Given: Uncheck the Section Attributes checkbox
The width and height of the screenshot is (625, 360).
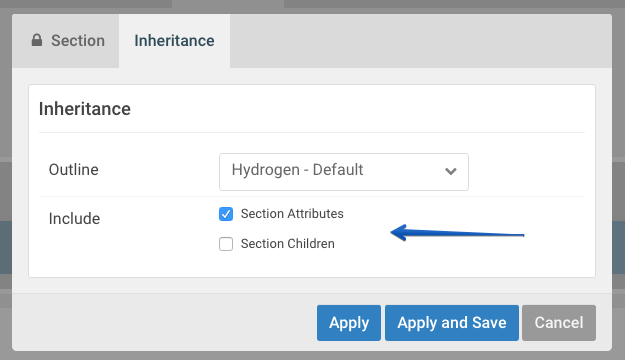Looking at the screenshot, I should (x=226, y=214).
